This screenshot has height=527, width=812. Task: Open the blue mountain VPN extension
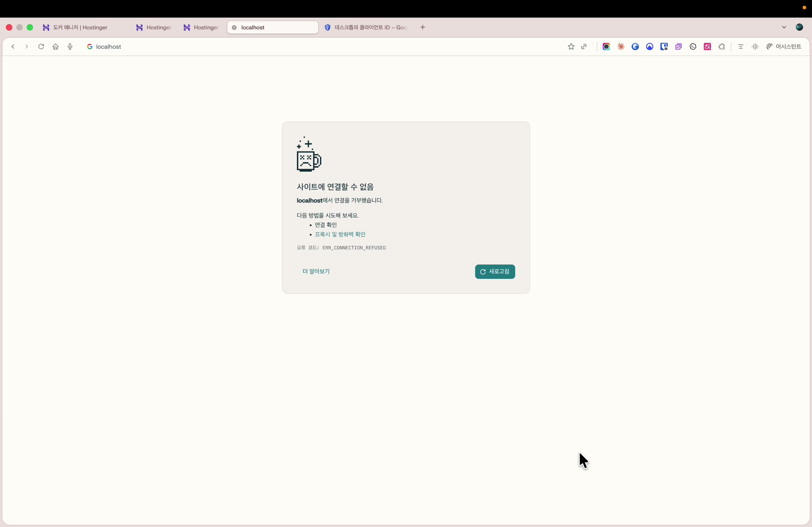pos(649,46)
